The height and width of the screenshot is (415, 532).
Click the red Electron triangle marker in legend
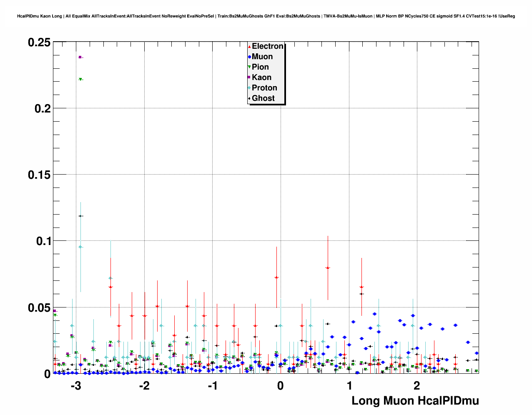(249, 46)
